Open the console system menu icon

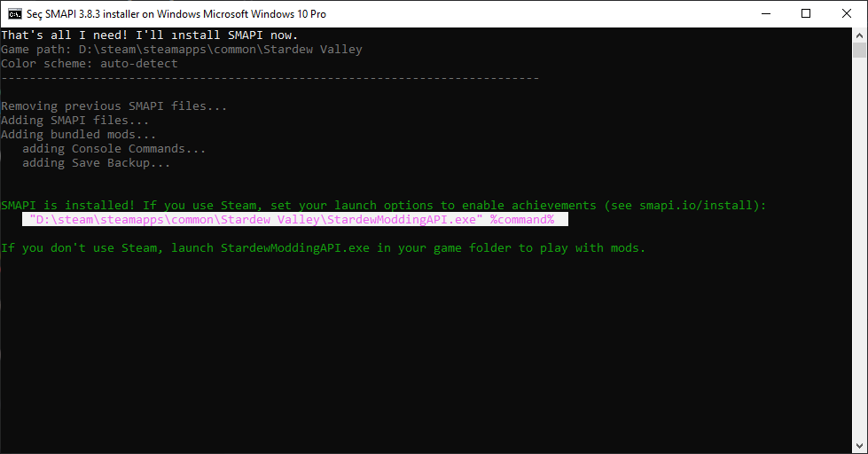coord(15,14)
